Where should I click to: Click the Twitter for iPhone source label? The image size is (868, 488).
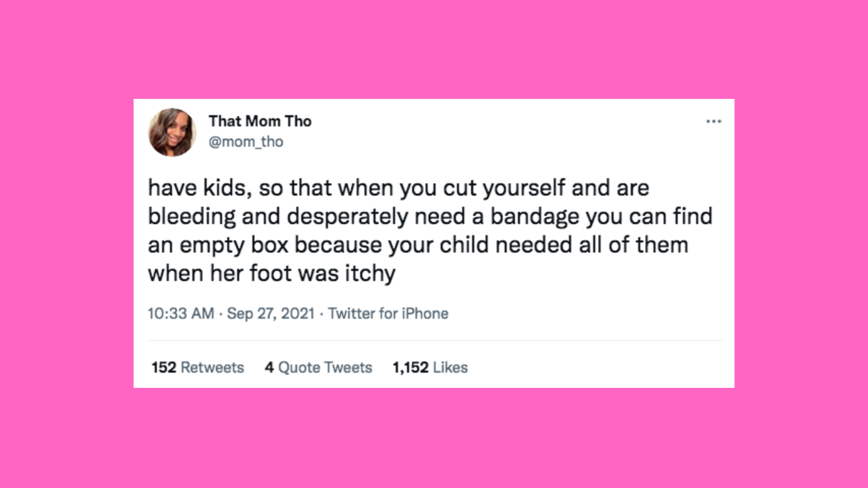pos(389,313)
